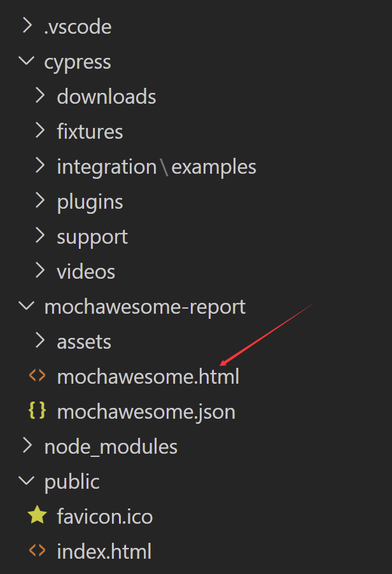Viewport: 392px width, 574px height.
Task: Open index.html in the public folder
Action: click(104, 551)
